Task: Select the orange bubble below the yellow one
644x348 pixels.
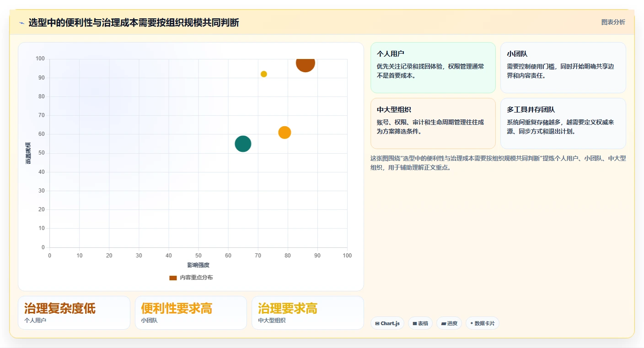Action: [284, 133]
